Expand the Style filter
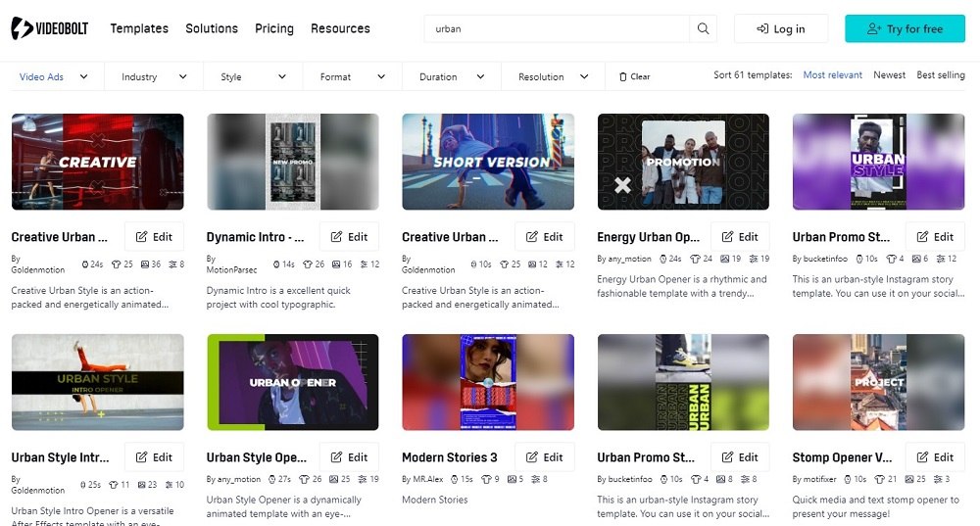This screenshot has height=526, width=980. pos(253,76)
